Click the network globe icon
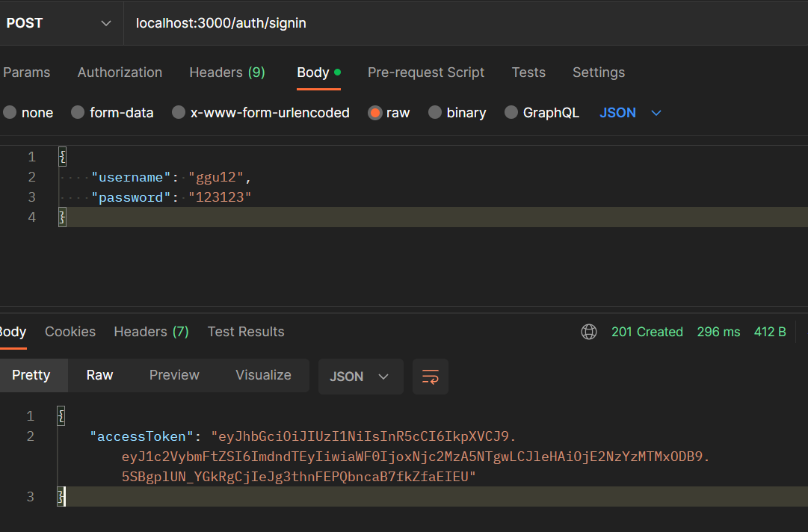 tap(589, 332)
